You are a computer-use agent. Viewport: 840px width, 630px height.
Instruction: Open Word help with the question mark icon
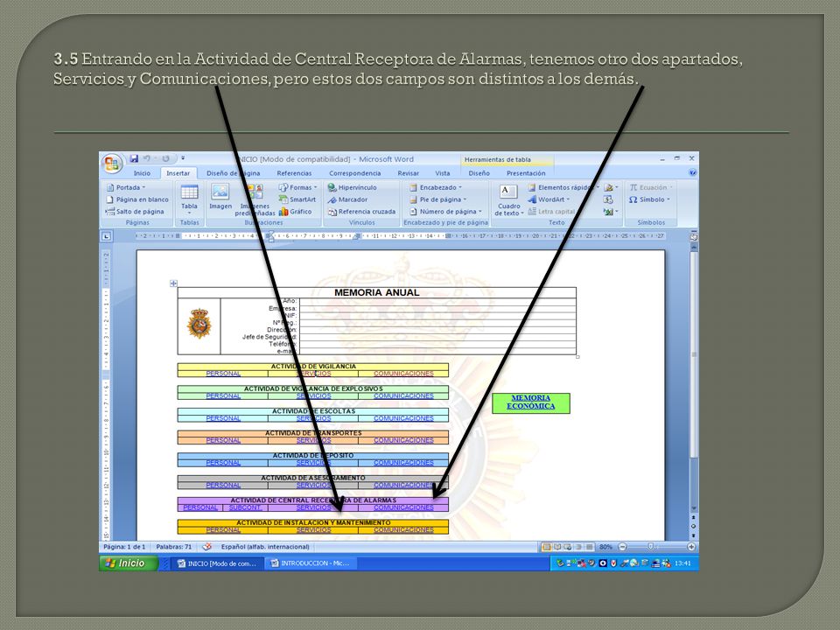click(x=692, y=173)
